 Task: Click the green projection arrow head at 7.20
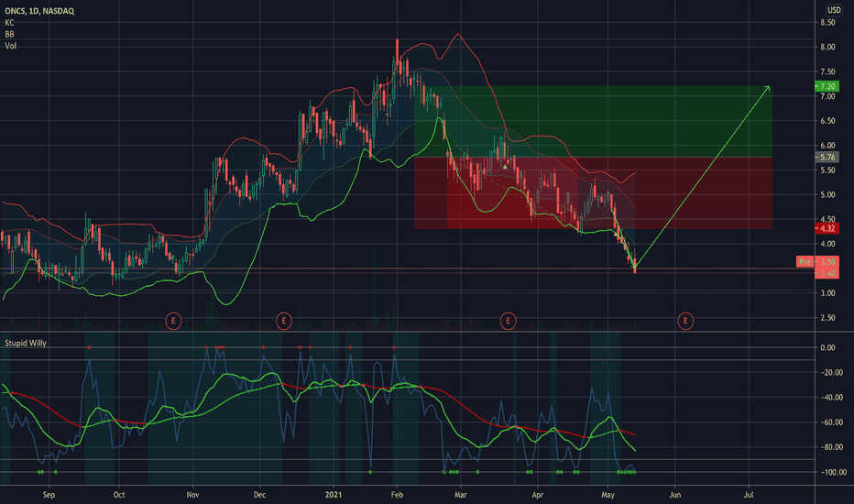[x=767, y=88]
